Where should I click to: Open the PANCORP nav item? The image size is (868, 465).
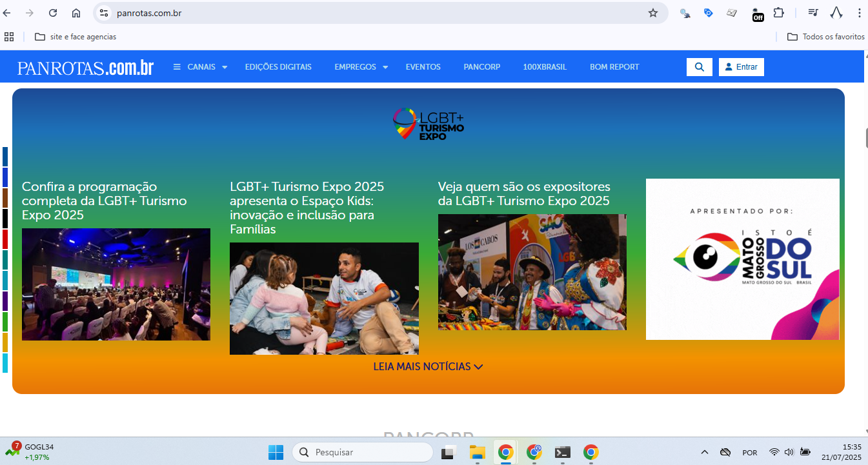[x=482, y=67]
